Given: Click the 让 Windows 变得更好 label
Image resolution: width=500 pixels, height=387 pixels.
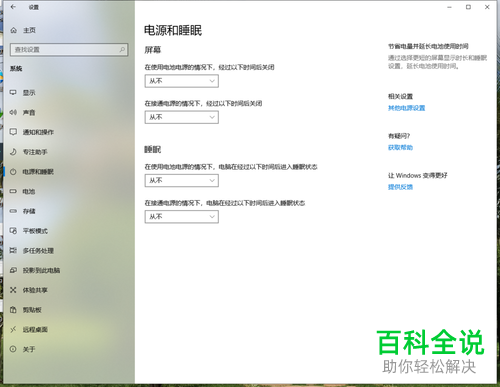Looking at the screenshot, I should coord(418,176).
